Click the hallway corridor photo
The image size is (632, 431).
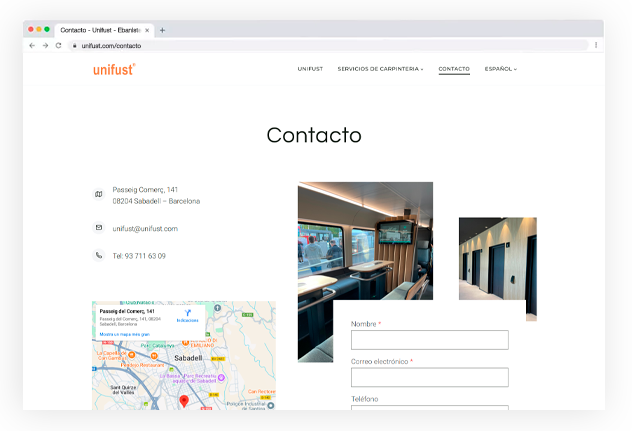click(497, 258)
